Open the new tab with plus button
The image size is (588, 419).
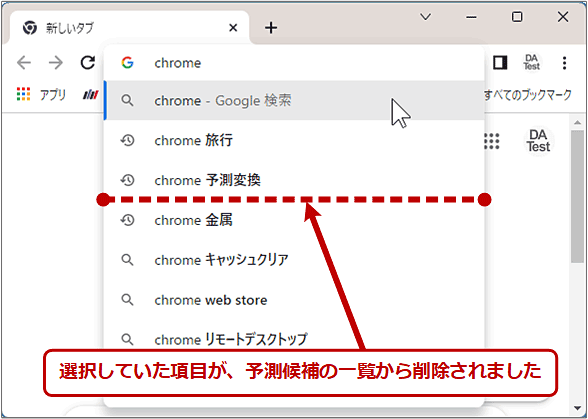(271, 28)
